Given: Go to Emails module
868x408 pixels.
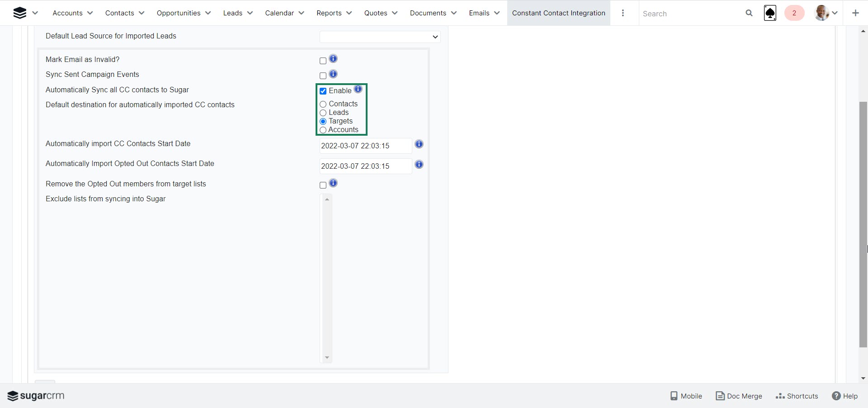Looking at the screenshot, I should [x=479, y=13].
